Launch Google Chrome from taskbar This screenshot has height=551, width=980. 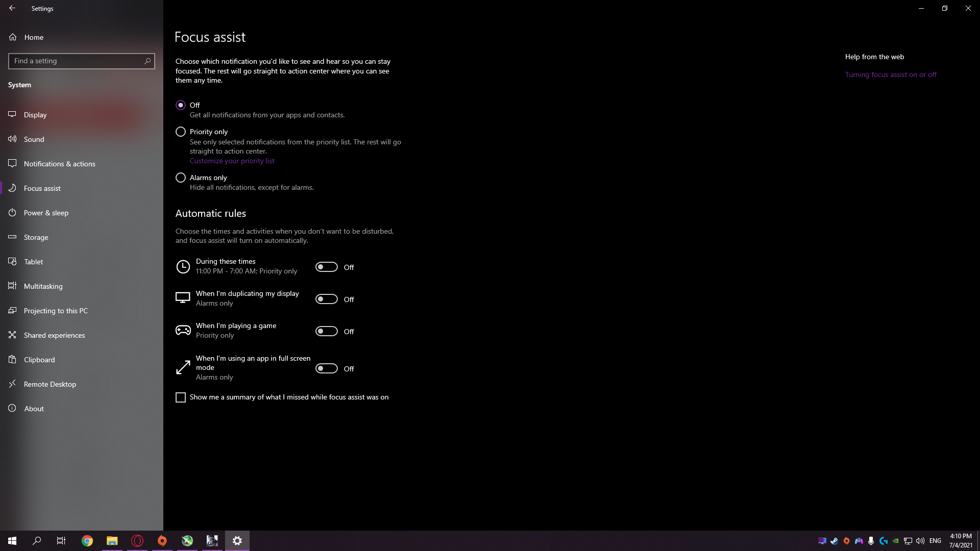[87, 541]
